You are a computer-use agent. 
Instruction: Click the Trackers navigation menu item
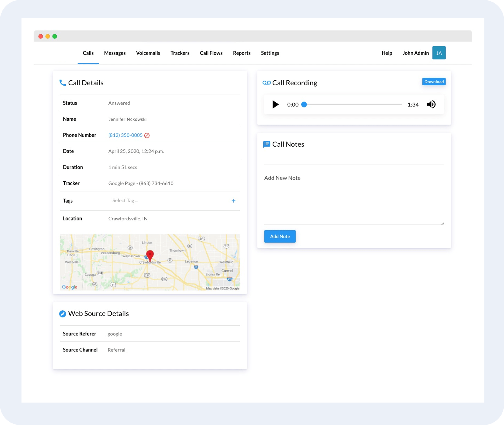point(179,53)
